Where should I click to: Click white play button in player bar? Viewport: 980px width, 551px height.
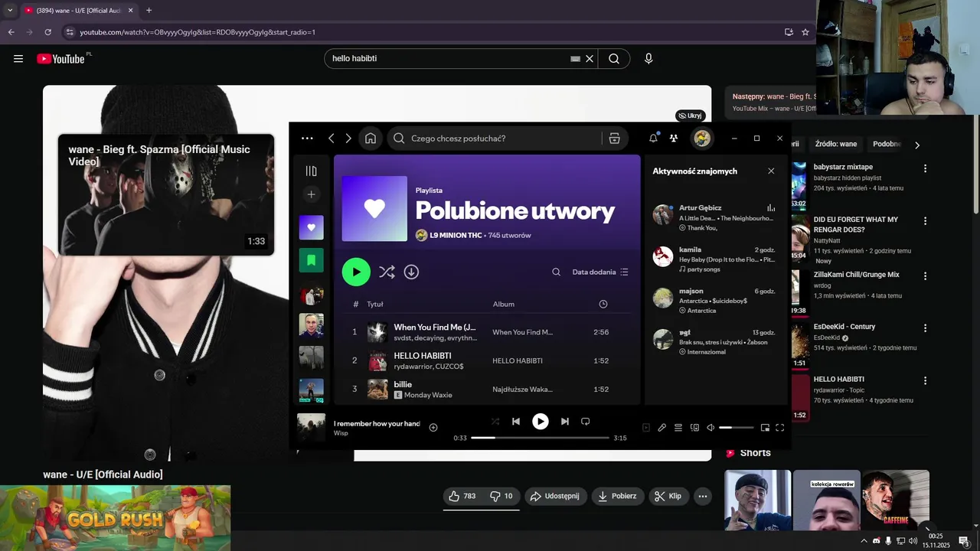[541, 422]
